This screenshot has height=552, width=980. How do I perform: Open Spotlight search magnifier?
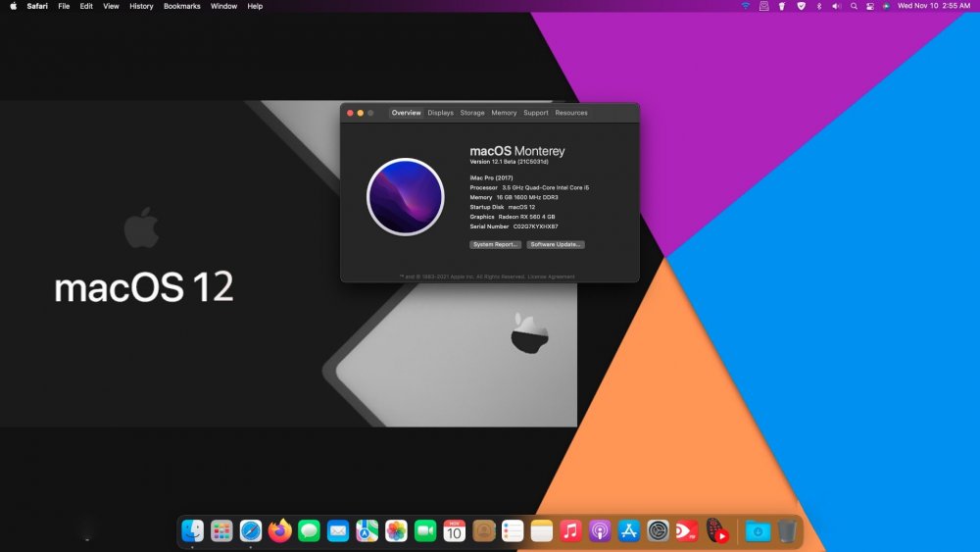pyautogui.click(x=854, y=6)
